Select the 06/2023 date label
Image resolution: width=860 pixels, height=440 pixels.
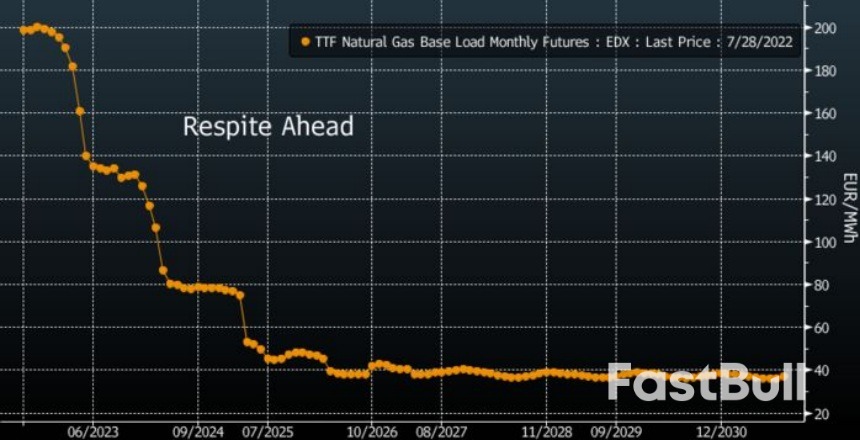pyautogui.click(x=93, y=431)
